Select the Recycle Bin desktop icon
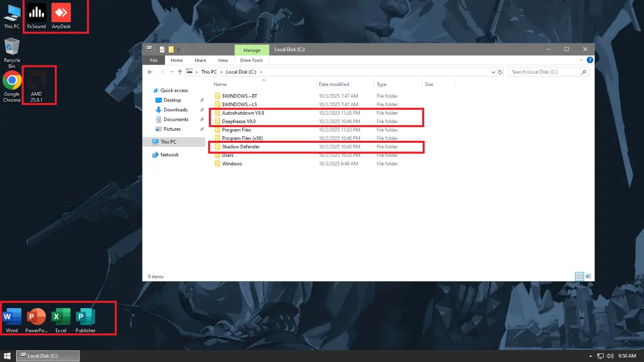 click(12, 53)
